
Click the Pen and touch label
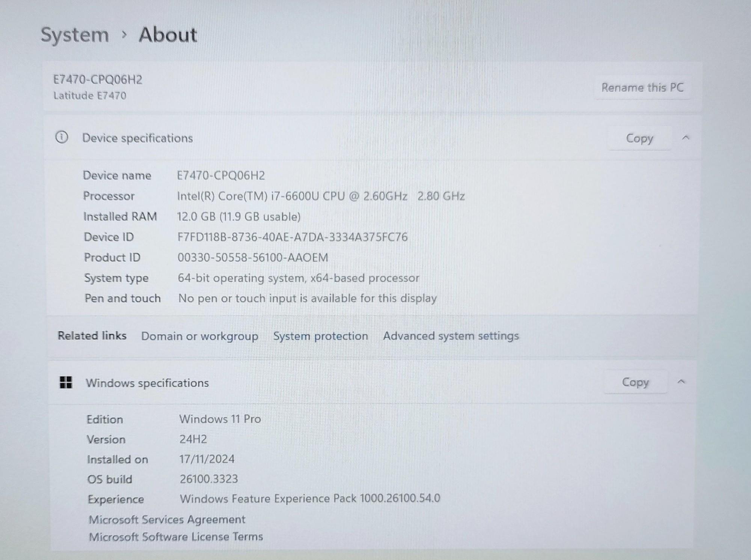point(122,298)
